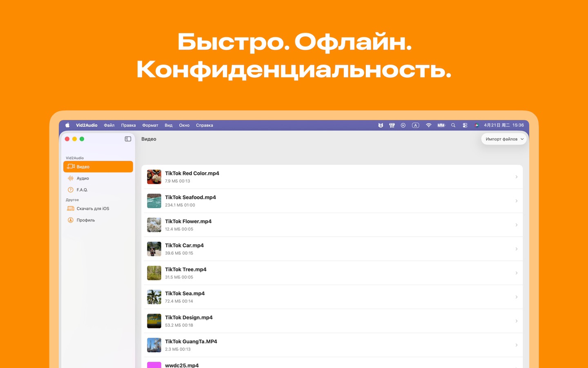
Task: Select the TikTok Sea.mp4 file name
Action: pos(185,294)
